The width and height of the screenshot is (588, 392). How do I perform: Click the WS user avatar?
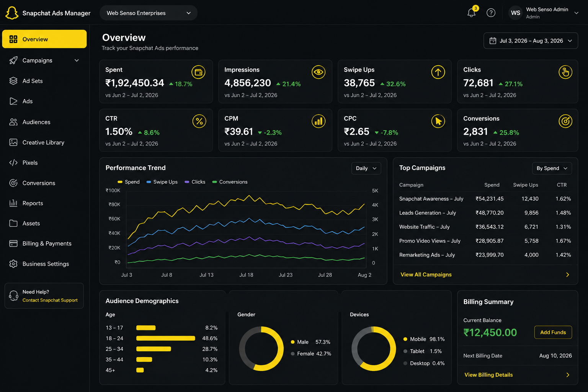[x=516, y=13]
